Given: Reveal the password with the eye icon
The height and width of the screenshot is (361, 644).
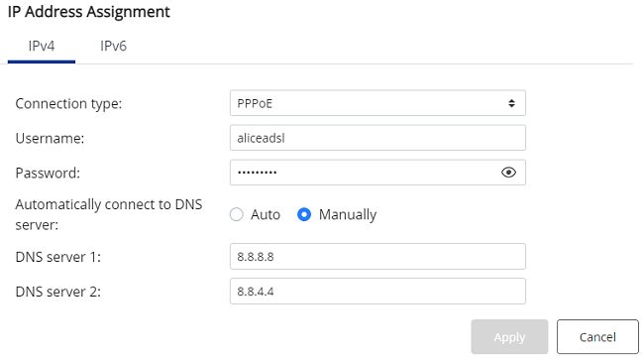Looking at the screenshot, I should tap(508, 173).
